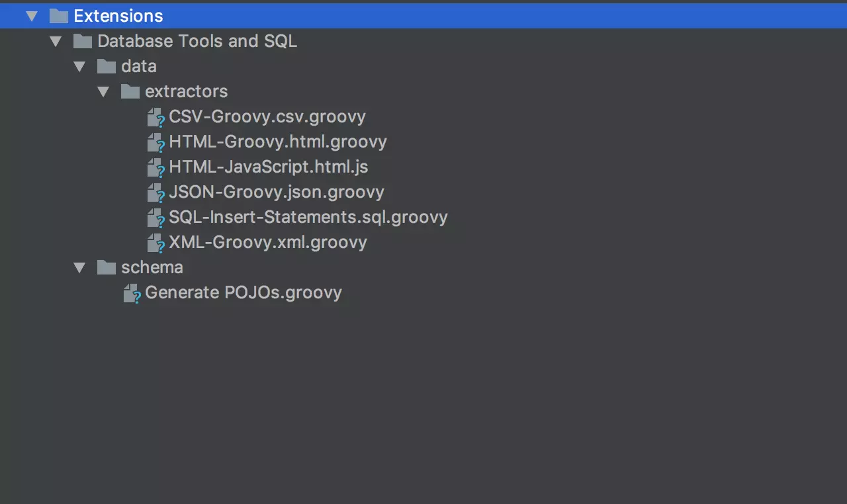Select the SQL-Insert-Statements.sql.groovy file name

(x=308, y=217)
